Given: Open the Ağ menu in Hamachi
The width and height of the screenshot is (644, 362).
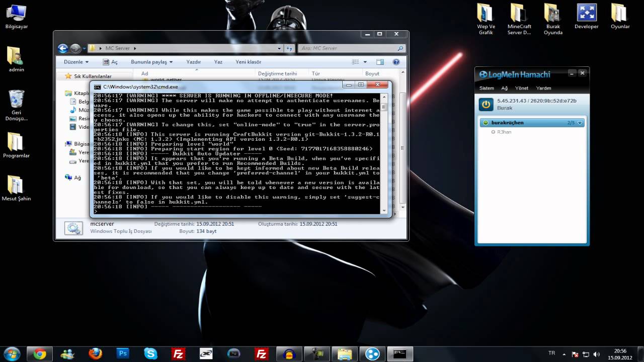Looking at the screenshot, I should pyautogui.click(x=504, y=88).
